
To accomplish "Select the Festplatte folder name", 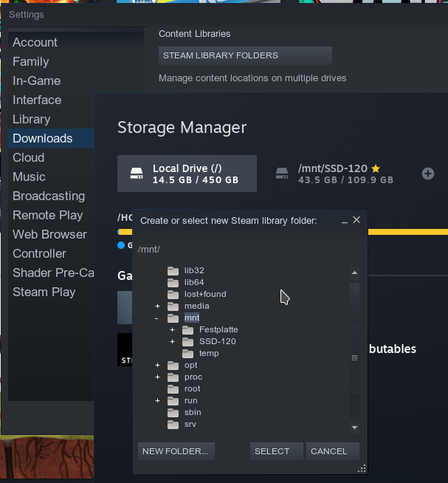I will click(218, 329).
